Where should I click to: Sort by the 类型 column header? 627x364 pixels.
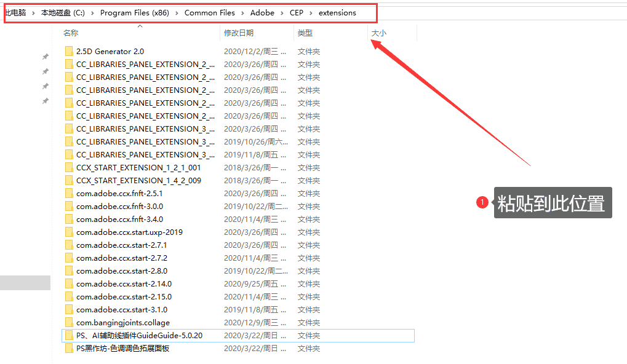[305, 33]
